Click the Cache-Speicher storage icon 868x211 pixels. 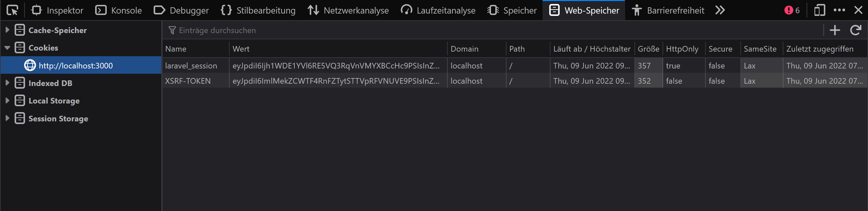pos(20,30)
